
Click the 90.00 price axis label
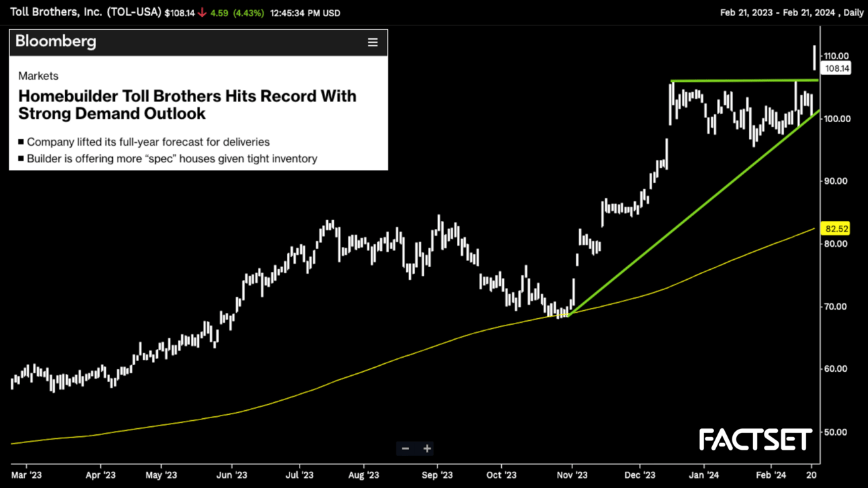[x=836, y=181]
